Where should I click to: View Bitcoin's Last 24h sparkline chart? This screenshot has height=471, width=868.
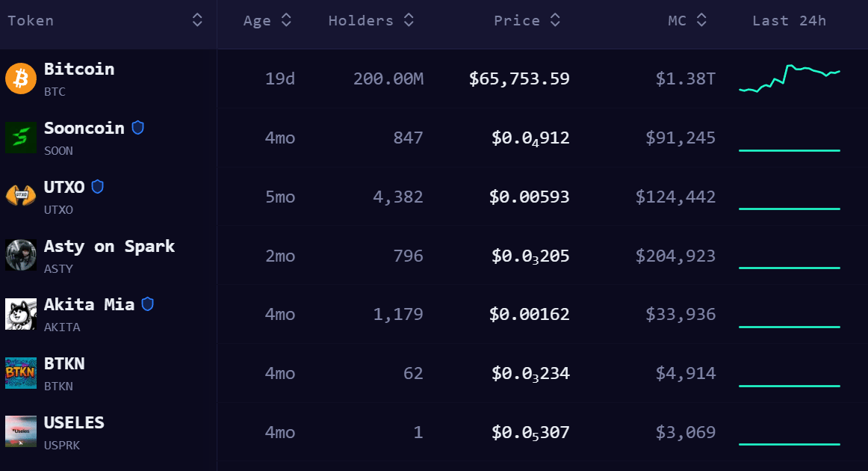pyautogui.click(x=790, y=78)
